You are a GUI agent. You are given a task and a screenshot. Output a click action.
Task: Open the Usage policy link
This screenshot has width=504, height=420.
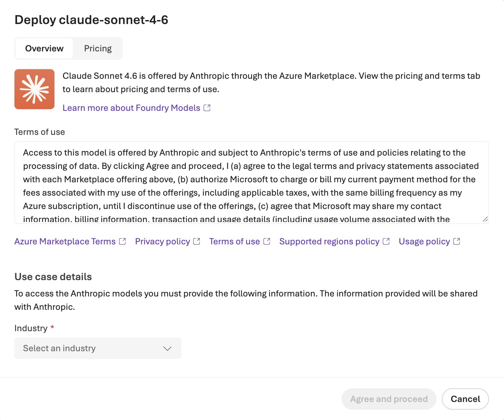424,241
